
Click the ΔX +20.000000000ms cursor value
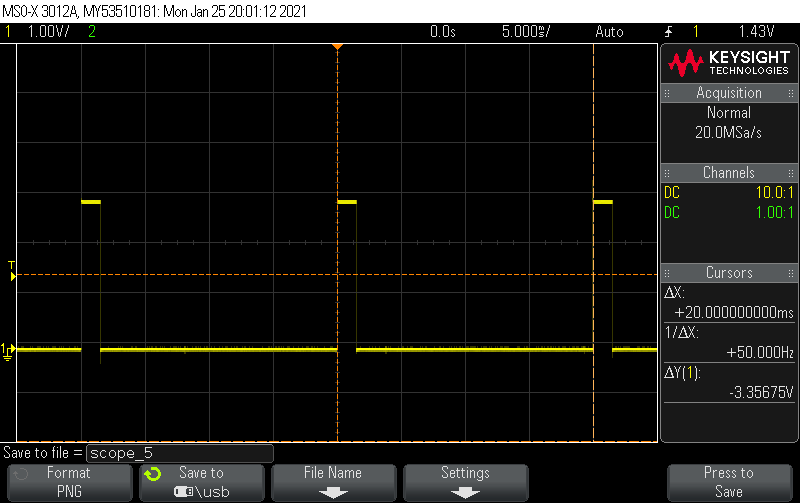pyautogui.click(x=734, y=312)
